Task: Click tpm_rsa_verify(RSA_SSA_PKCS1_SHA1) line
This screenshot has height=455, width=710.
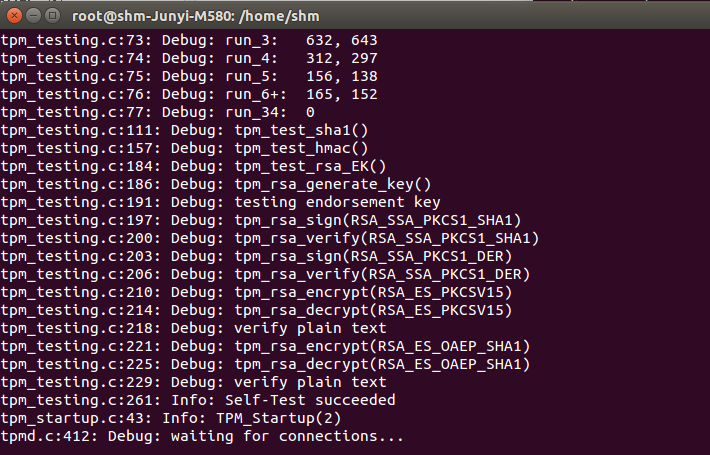Action: click(x=270, y=238)
